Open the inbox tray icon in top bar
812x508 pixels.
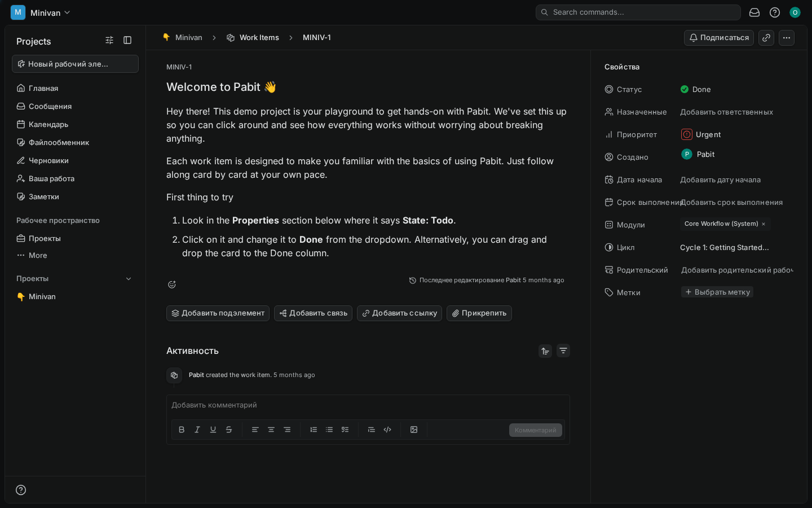(754, 12)
